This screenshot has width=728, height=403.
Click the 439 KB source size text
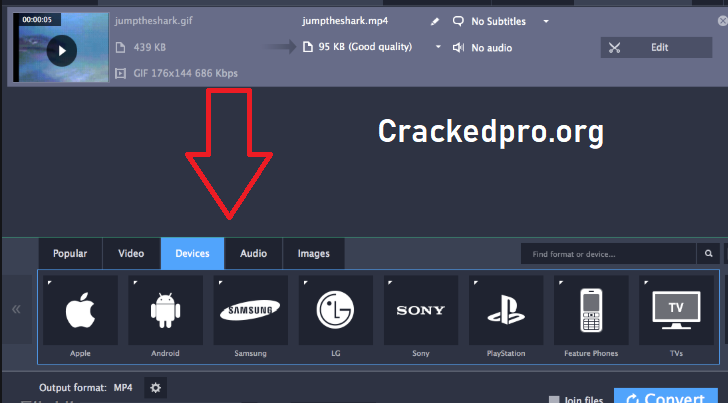pyautogui.click(x=150, y=47)
